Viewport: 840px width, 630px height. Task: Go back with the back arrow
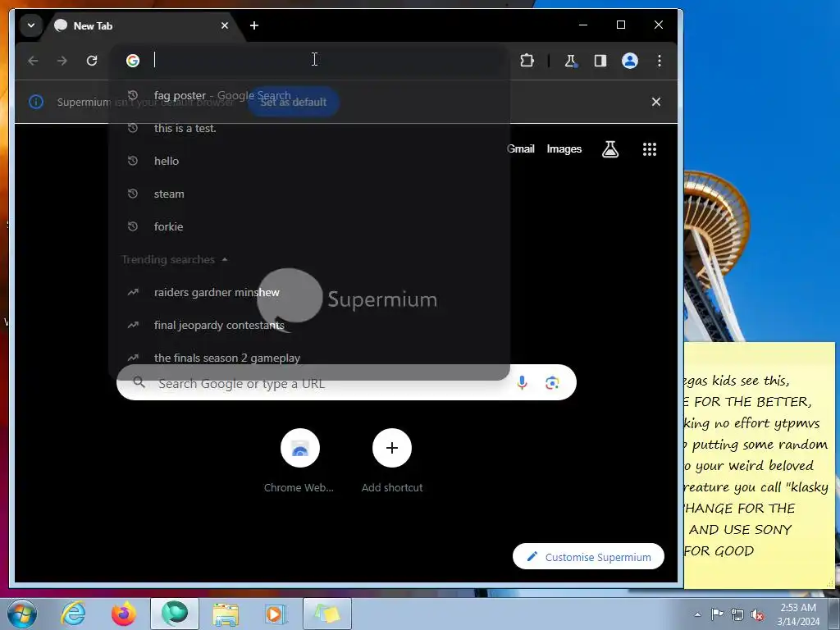pos(33,61)
